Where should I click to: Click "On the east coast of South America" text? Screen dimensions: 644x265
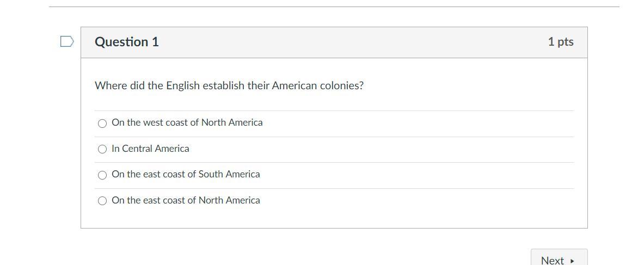(186, 174)
